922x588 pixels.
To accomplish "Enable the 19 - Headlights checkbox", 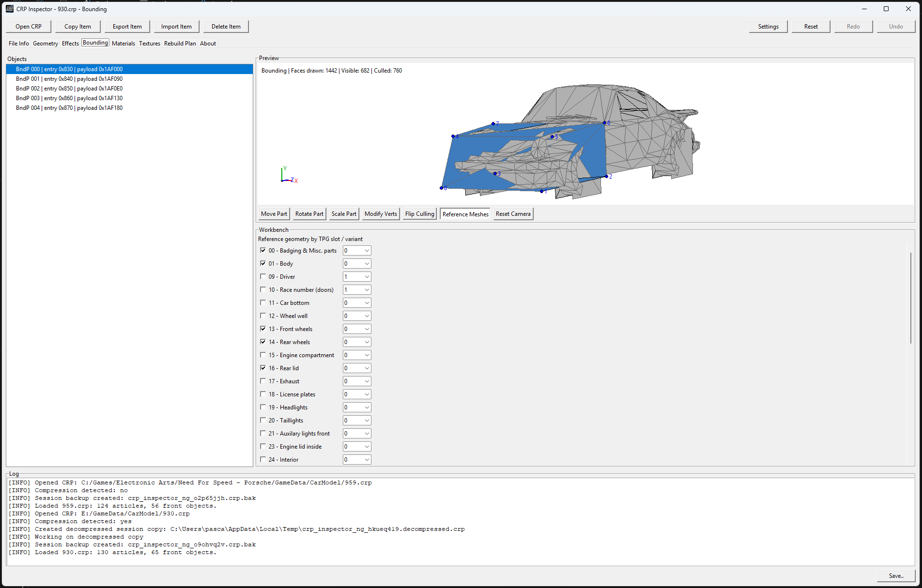I will (x=263, y=407).
